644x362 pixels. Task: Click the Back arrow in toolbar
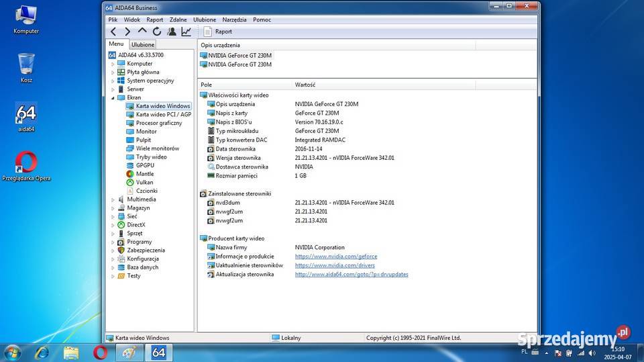pos(113,32)
